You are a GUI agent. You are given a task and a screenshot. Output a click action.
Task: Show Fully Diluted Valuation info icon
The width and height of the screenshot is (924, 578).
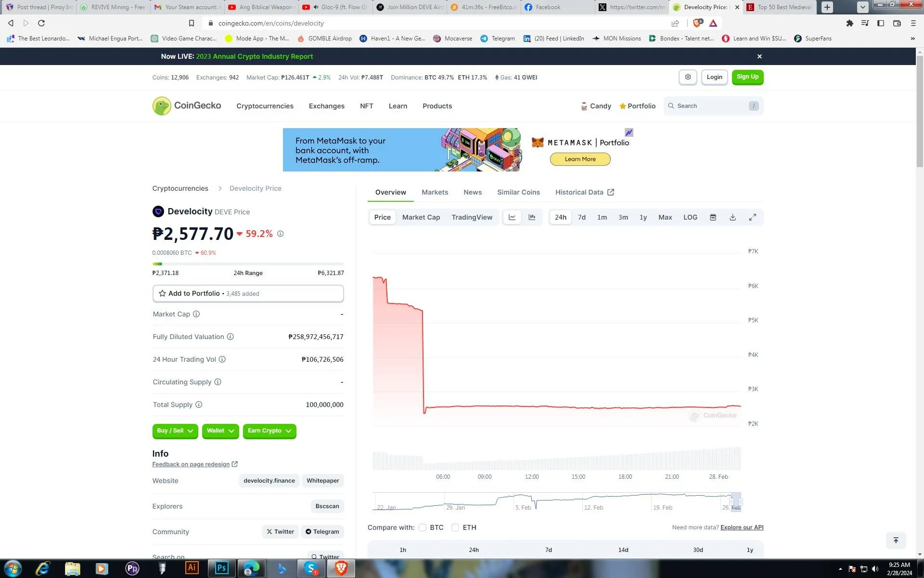[230, 337]
